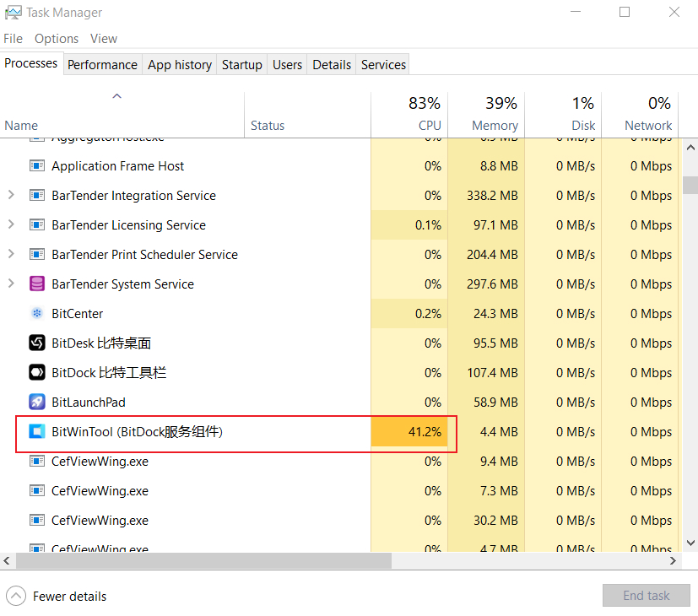
Task: Click the End task button
Action: tap(646, 596)
